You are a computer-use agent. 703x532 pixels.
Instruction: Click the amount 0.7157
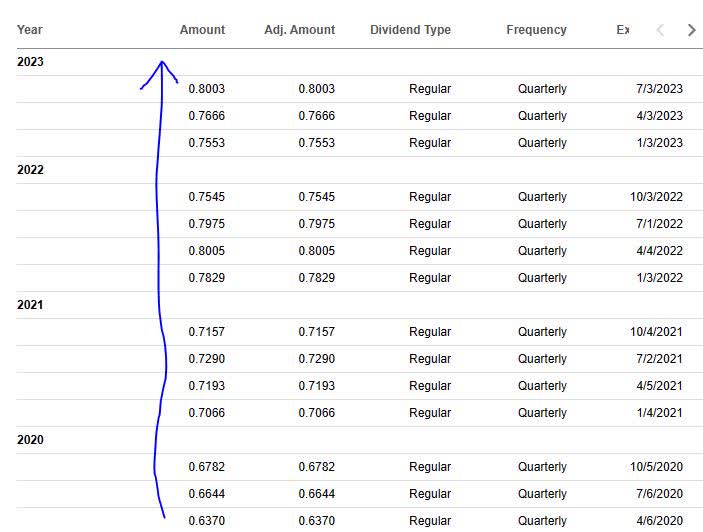(x=207, y=332)
